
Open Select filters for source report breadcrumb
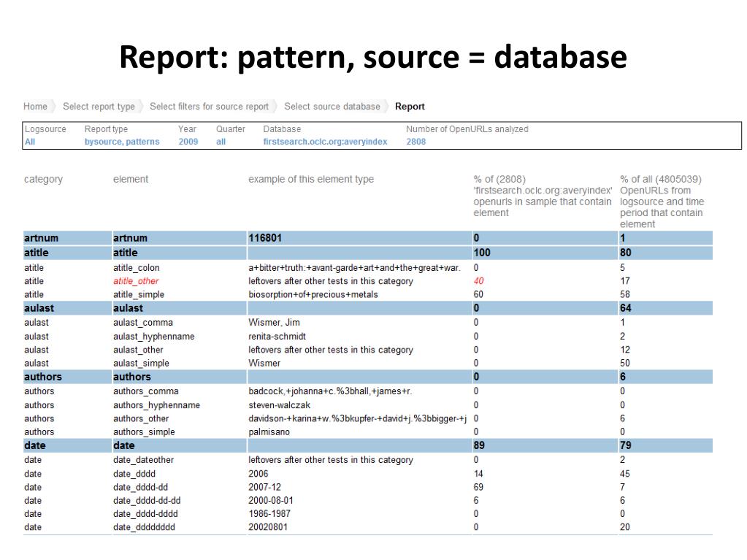209,107
